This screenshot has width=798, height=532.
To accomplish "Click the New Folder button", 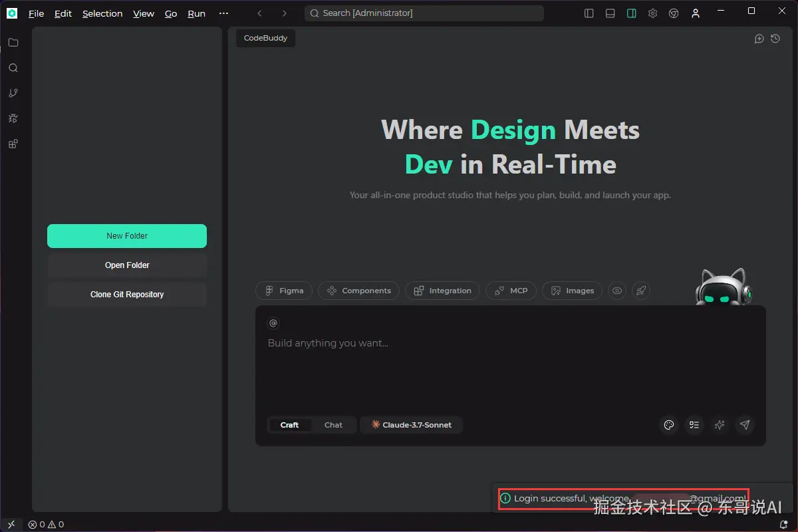I will pos(127,236).
